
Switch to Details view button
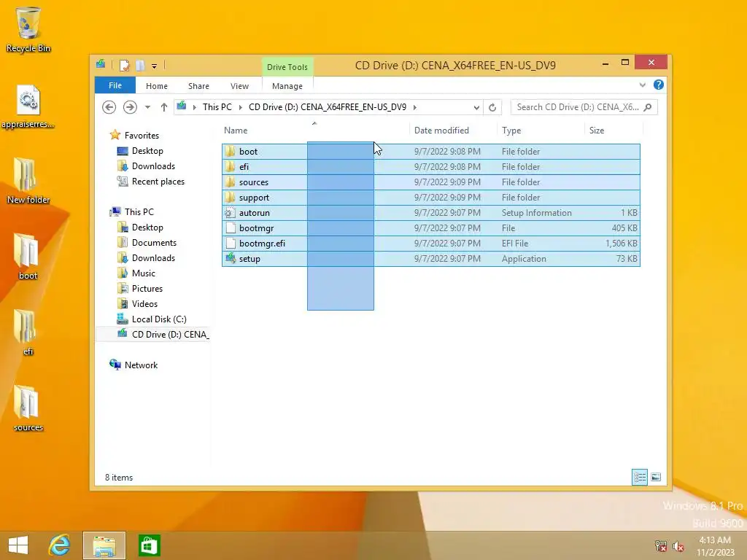click(639, 477)
